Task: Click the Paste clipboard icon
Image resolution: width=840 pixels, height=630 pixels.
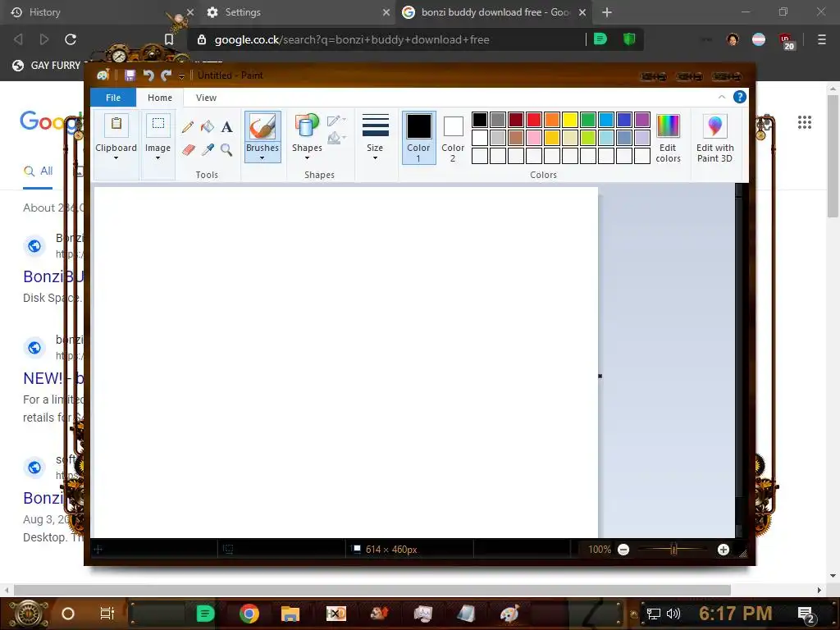Action: click(116, 126)
